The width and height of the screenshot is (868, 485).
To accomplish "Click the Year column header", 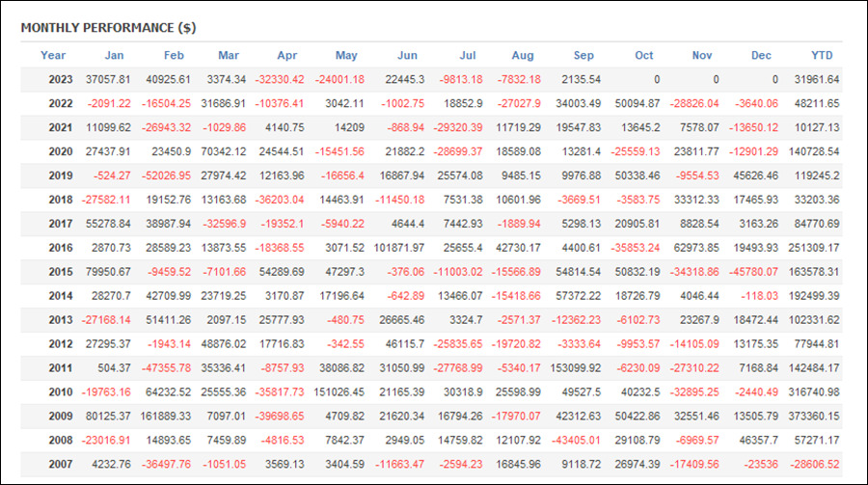I will pos(53,55).
